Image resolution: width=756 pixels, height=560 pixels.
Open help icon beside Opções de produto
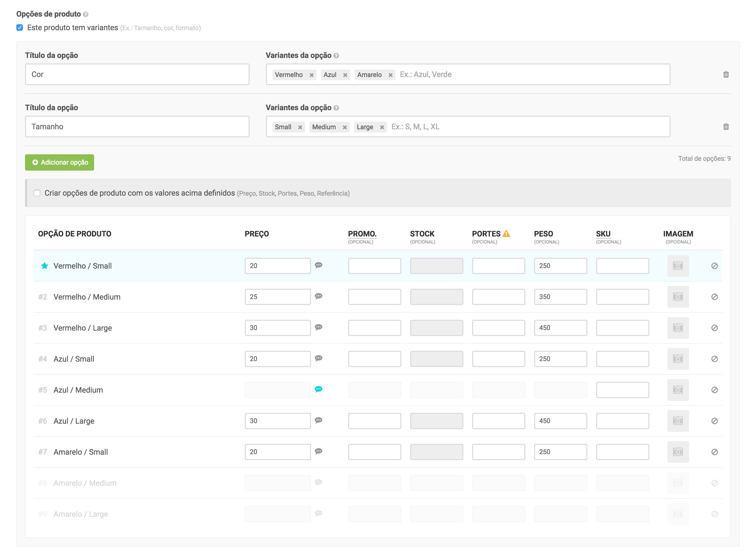tap(86, 14)
